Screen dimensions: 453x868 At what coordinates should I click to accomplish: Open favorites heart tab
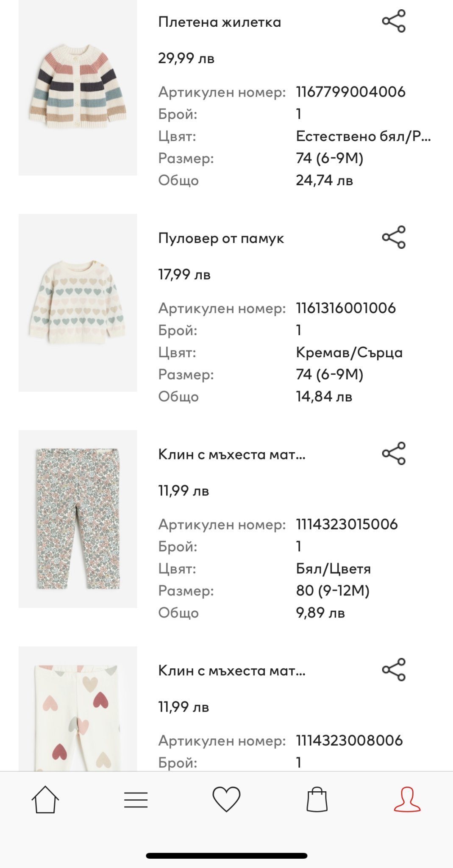(226, 799)
